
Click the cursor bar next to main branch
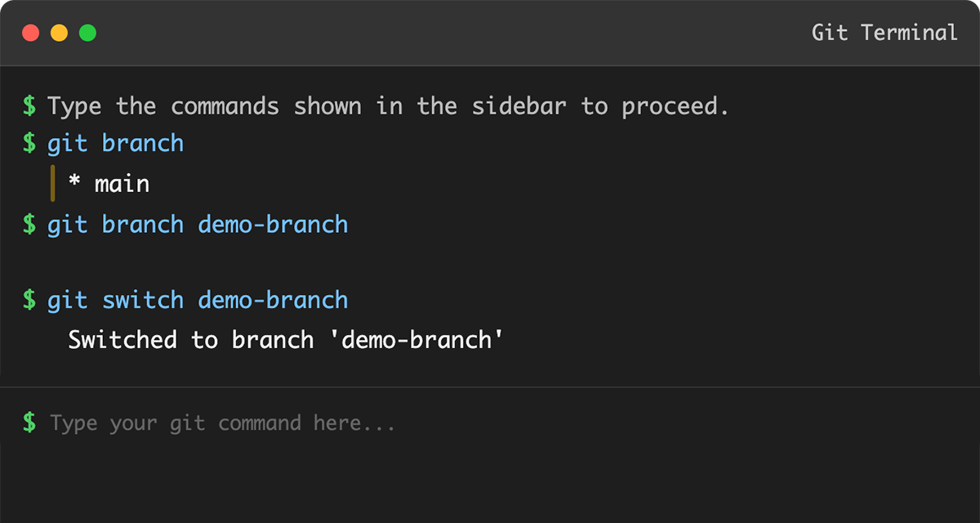click(x=52, y=183)
